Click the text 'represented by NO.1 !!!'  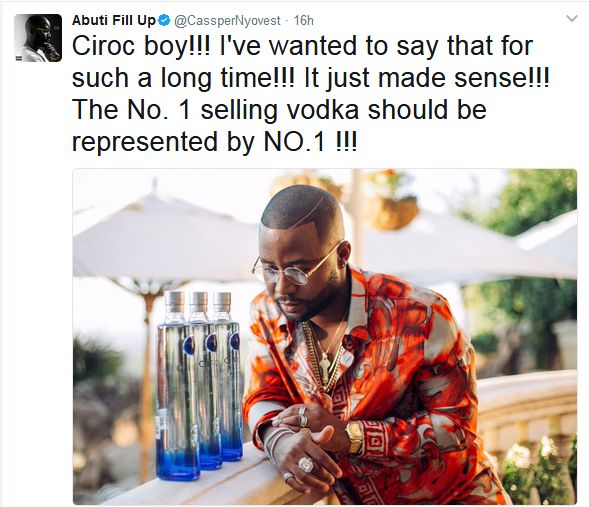pos(214,142)
